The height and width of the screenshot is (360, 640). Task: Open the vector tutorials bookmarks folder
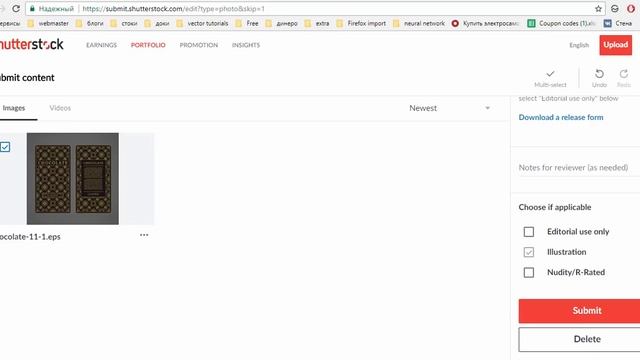click(x=202, y=23)
